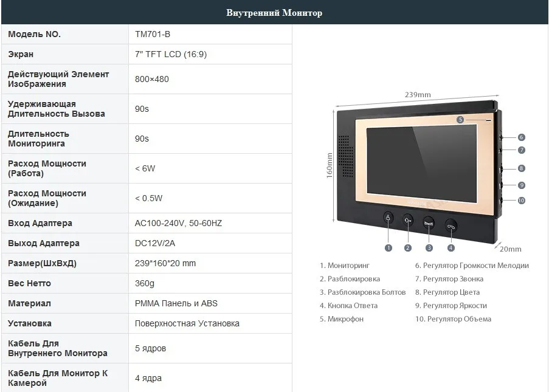Click the 'Выход Адаптера' label
The height and width of the screenshot is (392, 549).
coord(44,243)
